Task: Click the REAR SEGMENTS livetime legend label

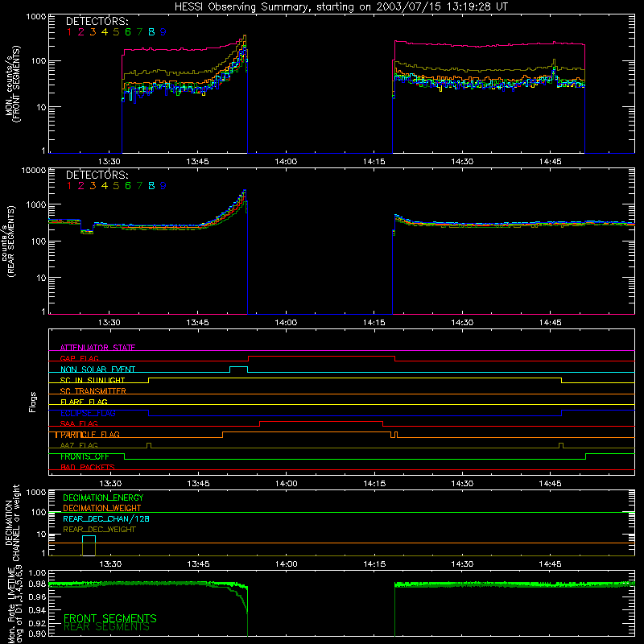Action: (x=107, y=627)
